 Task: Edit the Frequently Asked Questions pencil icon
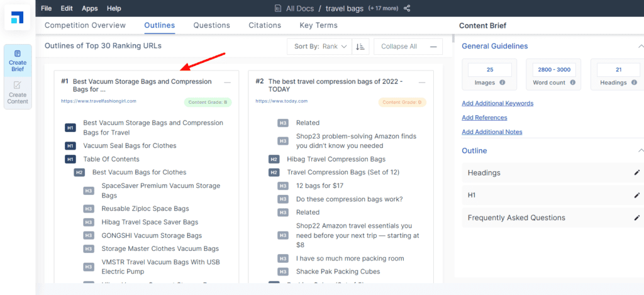pos(636,218)
